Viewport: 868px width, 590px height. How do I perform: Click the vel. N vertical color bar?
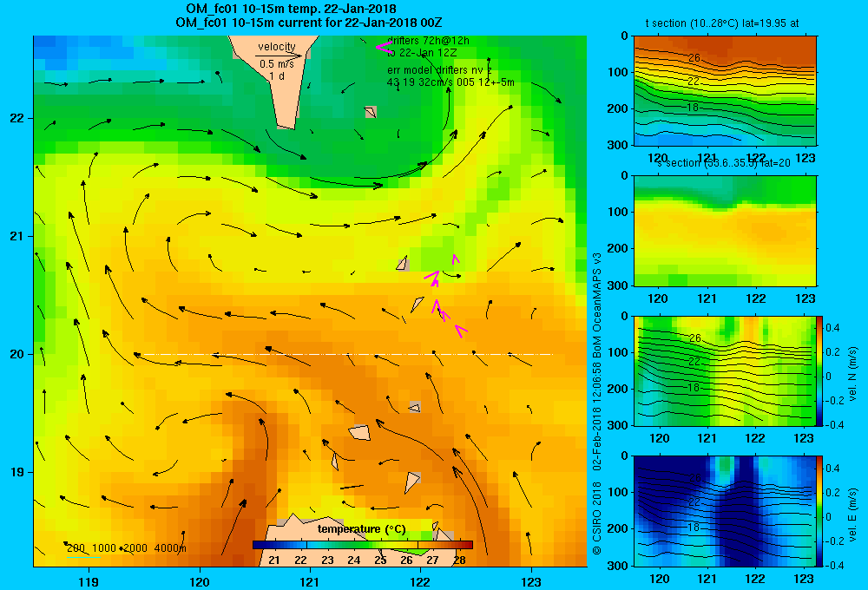(x=820, y=370)
